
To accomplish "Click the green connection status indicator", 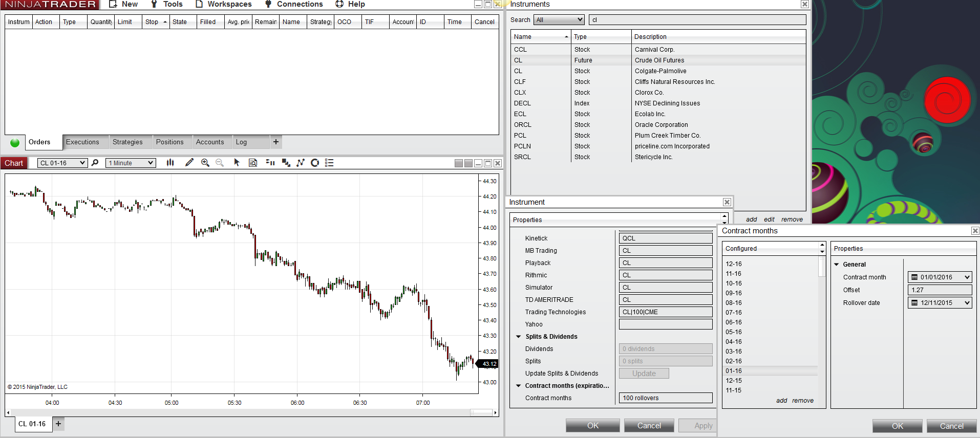I will (15, 142).
